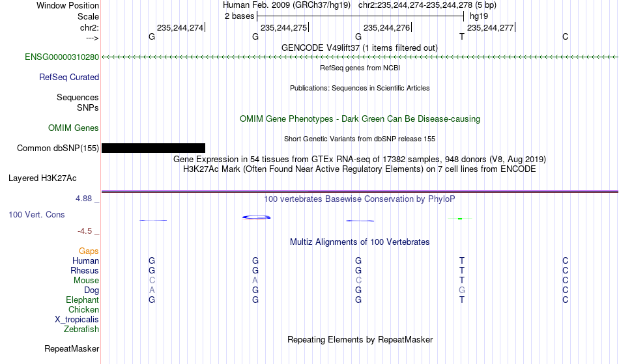This screenshot has width=619, height=364.
Task: Click the 235,244,275 ruler coordinate
Action: 284,27
